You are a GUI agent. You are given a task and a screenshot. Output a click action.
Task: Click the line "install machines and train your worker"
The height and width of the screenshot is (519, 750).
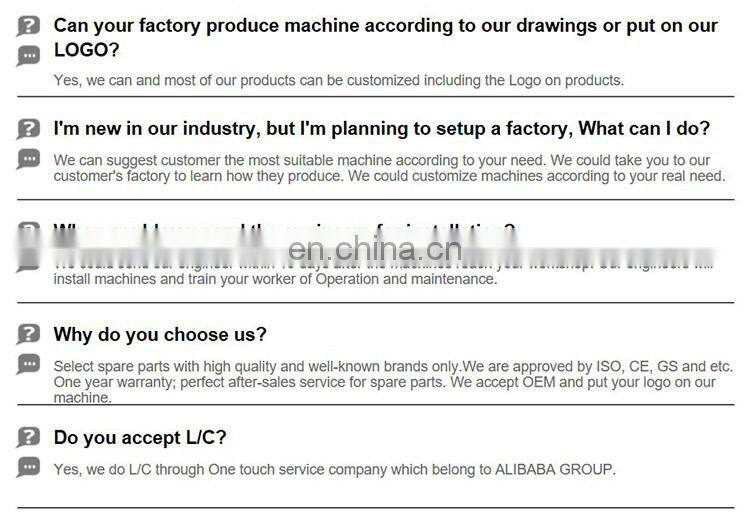click(x=275, y=279)
